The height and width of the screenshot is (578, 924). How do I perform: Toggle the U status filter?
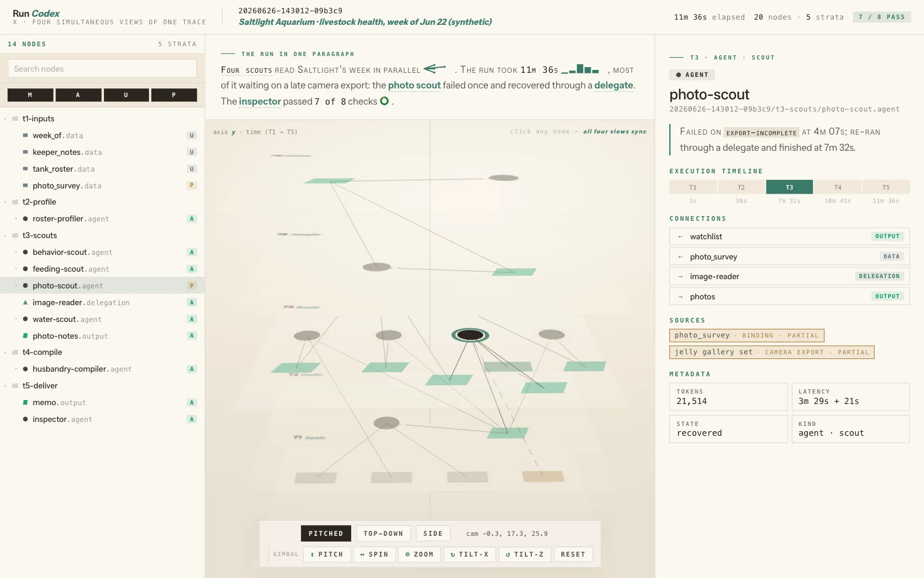pos(126,95)
